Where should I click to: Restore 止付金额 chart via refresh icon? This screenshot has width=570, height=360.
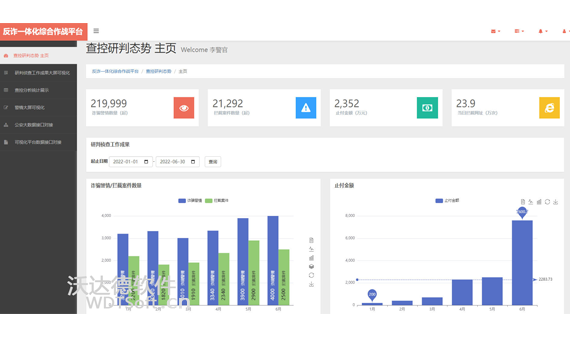(x=547, y=202)
